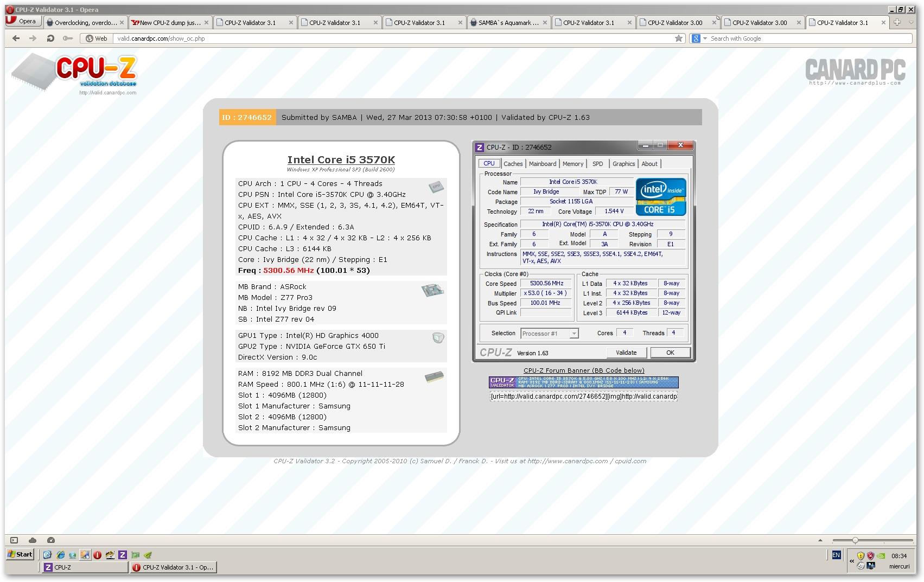Viewport: 924px width, 582px height.
Task: Click the network monitor tray icon
Action: (871, 566)
